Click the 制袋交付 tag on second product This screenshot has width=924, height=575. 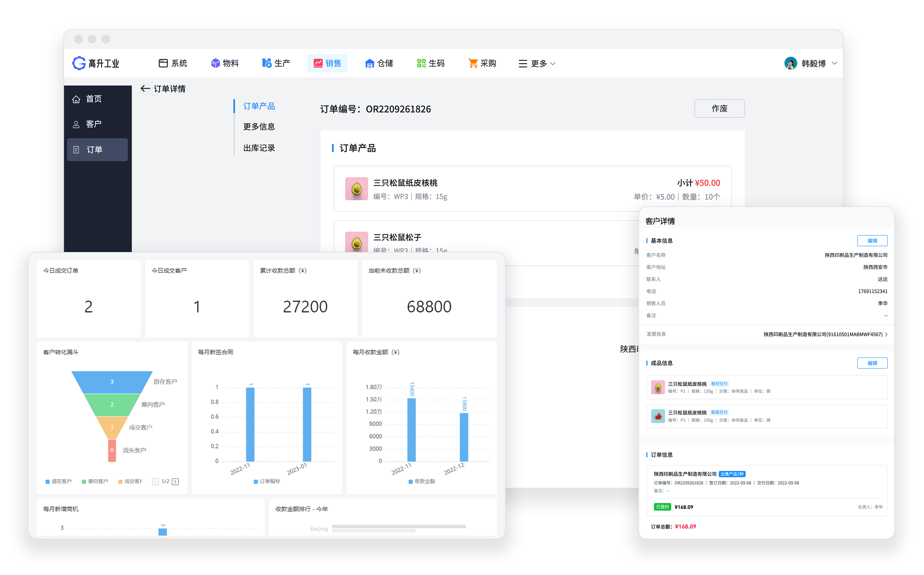click(x=719, y=412)
